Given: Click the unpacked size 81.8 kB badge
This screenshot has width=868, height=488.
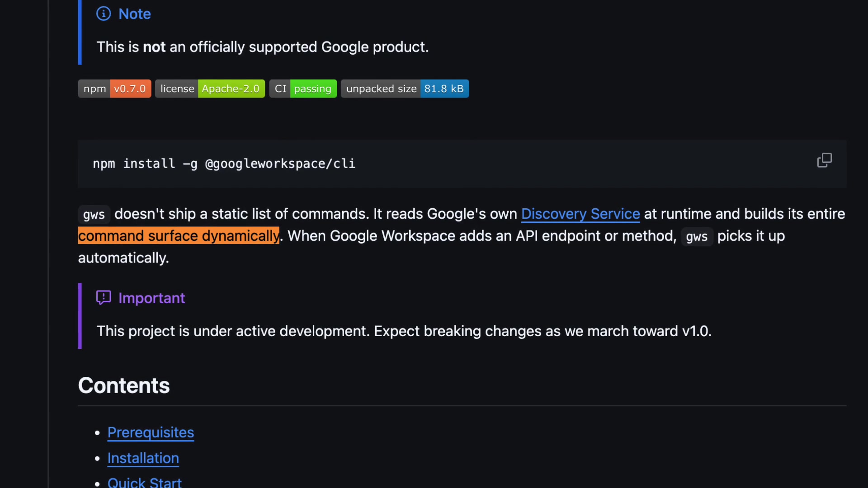Looking at the screenshot, I should [x=405, y=89].
